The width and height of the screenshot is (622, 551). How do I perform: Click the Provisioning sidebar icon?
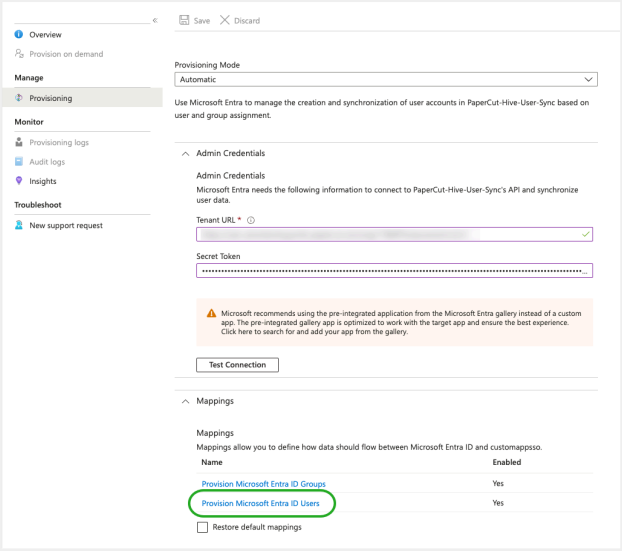[x=19, y=98]
